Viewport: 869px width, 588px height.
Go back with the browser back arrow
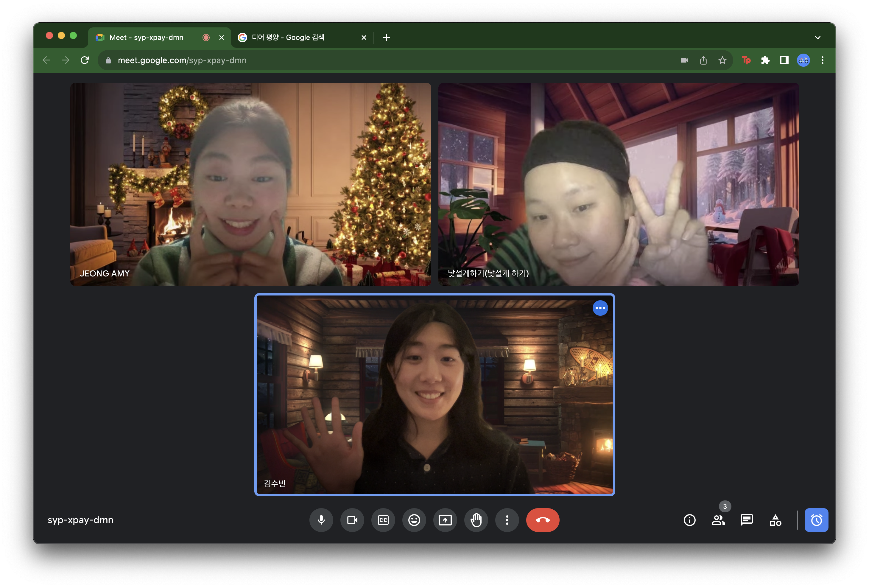[46, 60]
